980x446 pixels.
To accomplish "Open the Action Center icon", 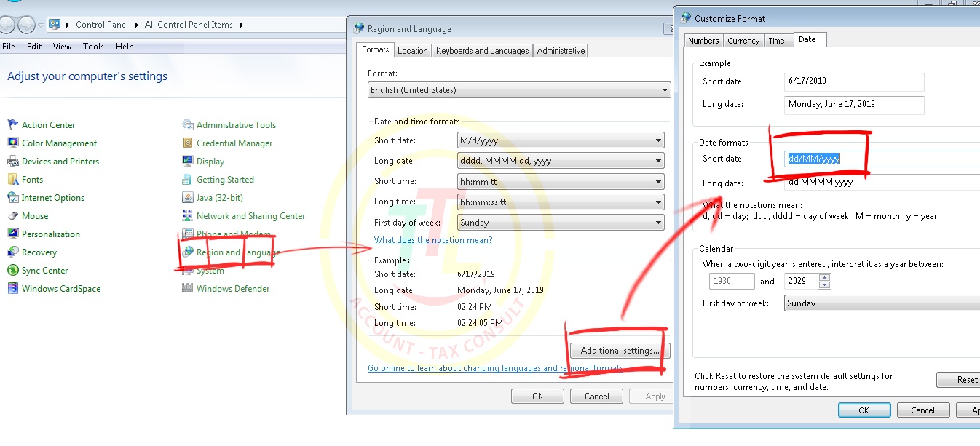I will (12, 125).
